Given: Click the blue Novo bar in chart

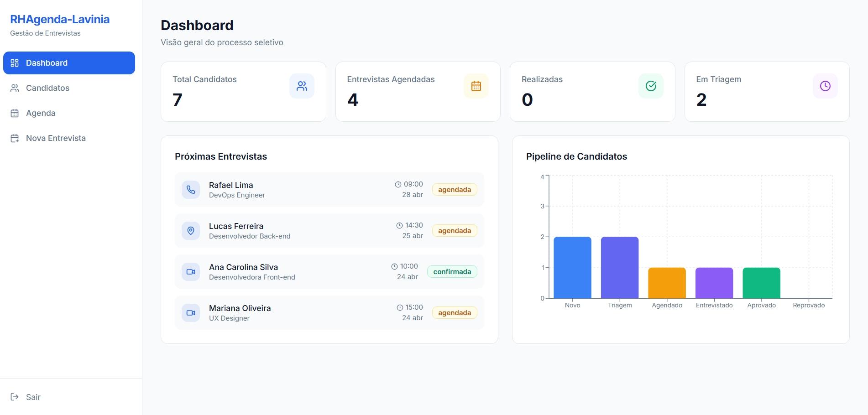Looking at the screenshot, I should tap(572, 268).
